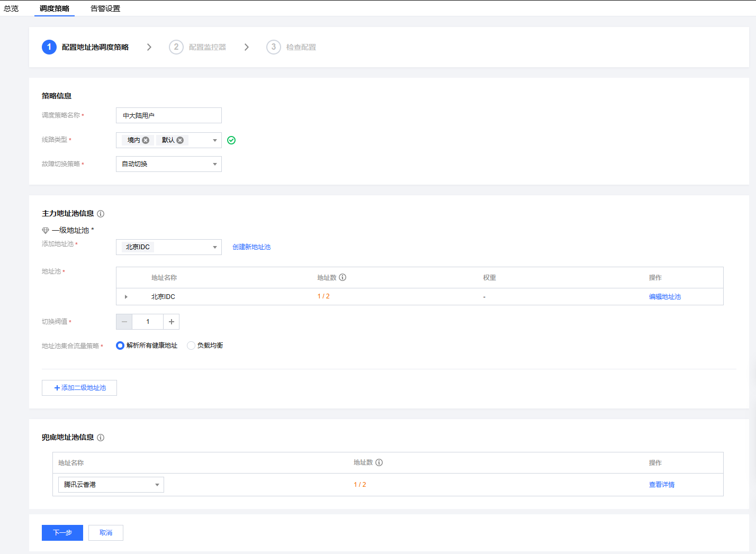Click info icon beside 兜底地址池信息
The width and height of the screenshot is (756, 554).
[101, 438]
